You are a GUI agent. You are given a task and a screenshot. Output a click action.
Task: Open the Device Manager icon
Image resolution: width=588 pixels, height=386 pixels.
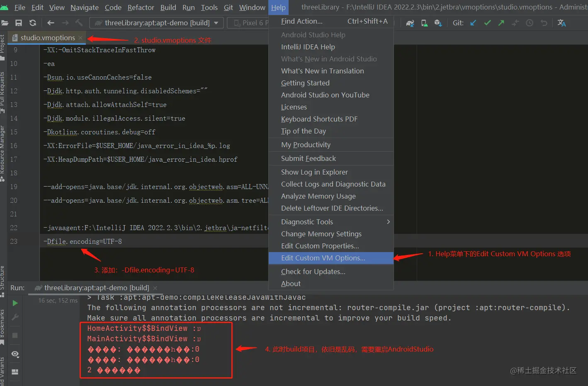click(x=424, y=23)
